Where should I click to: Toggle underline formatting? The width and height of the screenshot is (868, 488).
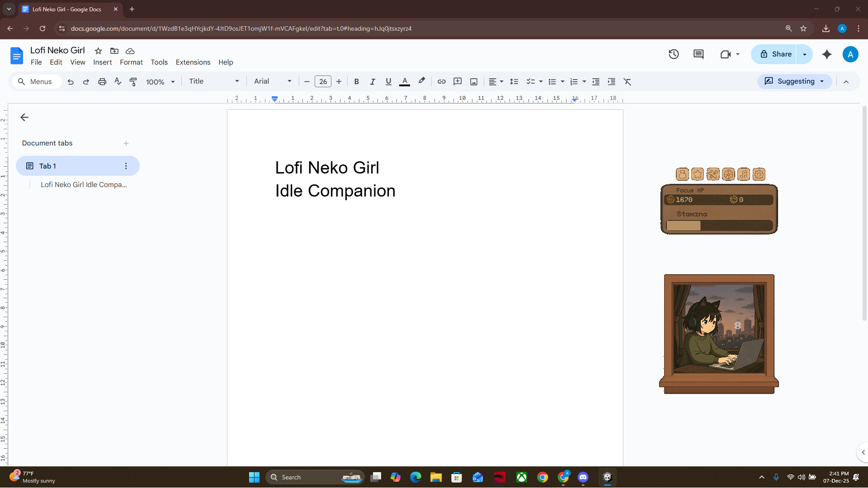[x=388, y=81]
